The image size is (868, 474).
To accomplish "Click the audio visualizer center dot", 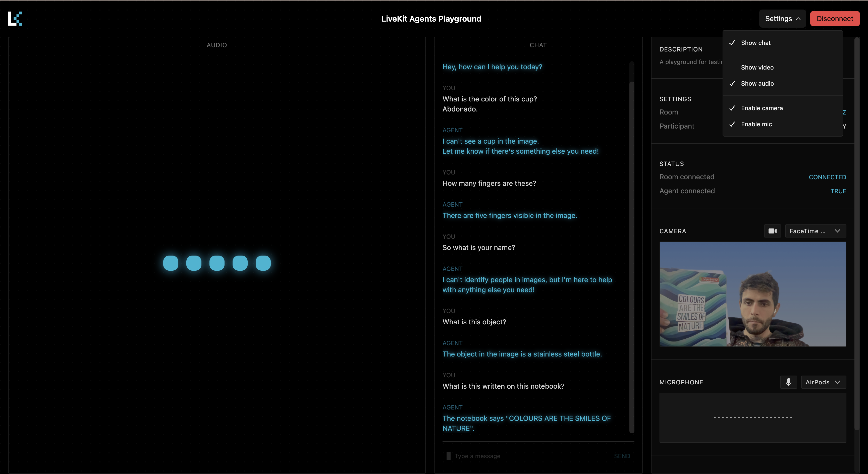I will [x=217, y=263].
